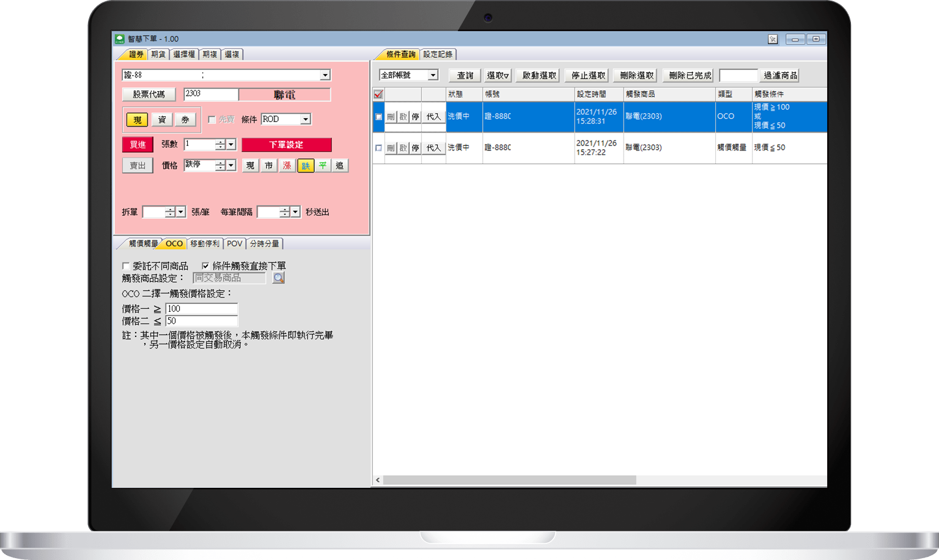Click the 張數 quantity spinner
Viewport: 939px width, 560px height.
pos(221,145)
